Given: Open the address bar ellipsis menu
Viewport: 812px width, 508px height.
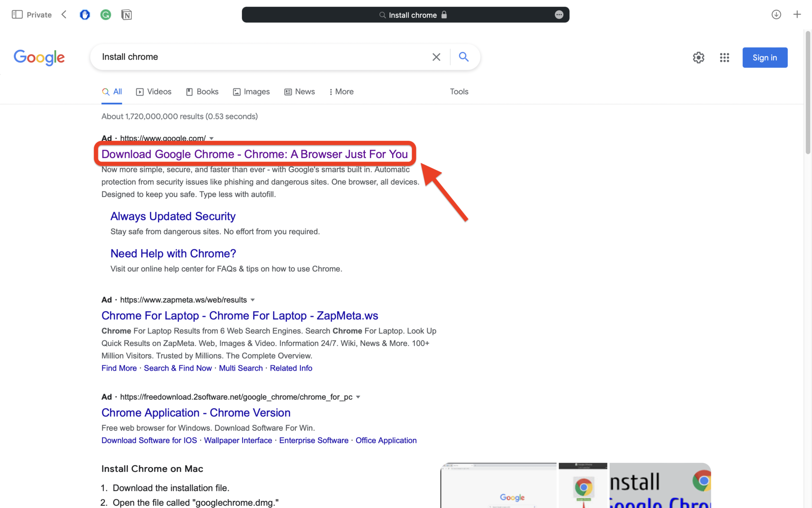Looking at the screenshot, I should click(x=559, y=15).
